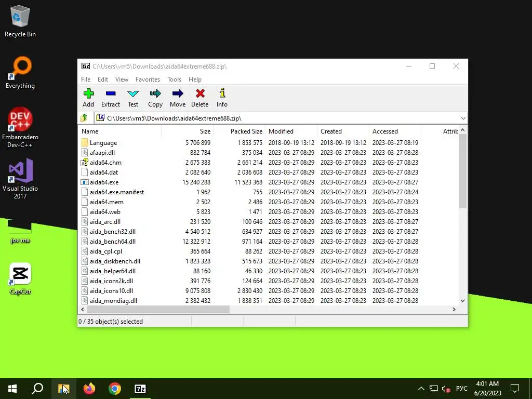Launch Firefox from the taskbar
The height and width of the screenshot is (399, 532).
pyautogui.click(x=89, y=389)
